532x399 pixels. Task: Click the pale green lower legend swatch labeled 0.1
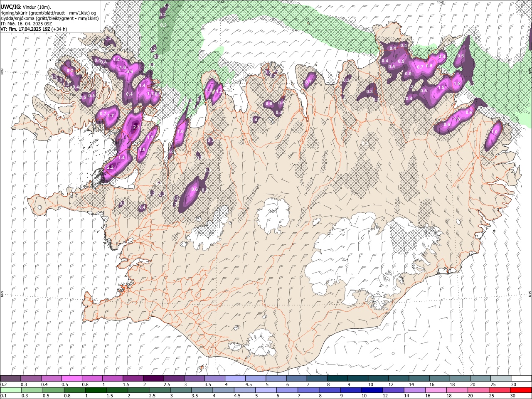point(11,390)
